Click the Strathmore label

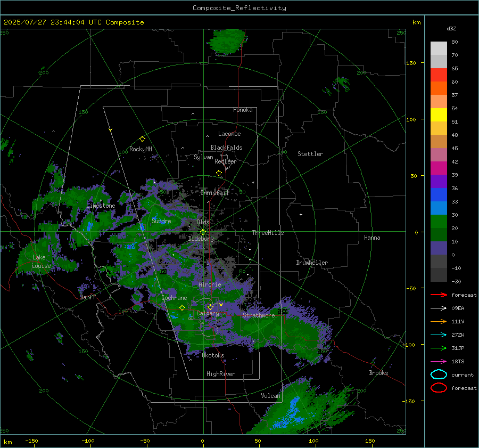259,315
